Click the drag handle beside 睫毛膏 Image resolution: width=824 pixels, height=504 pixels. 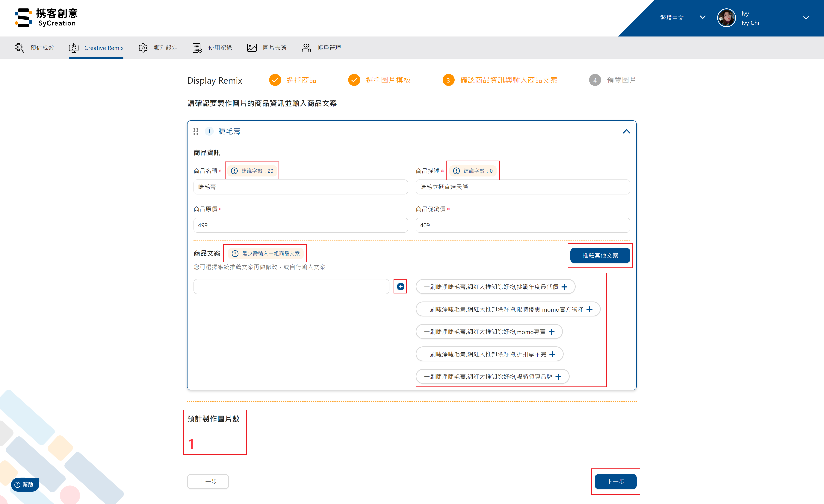click(x=196, y=131)
